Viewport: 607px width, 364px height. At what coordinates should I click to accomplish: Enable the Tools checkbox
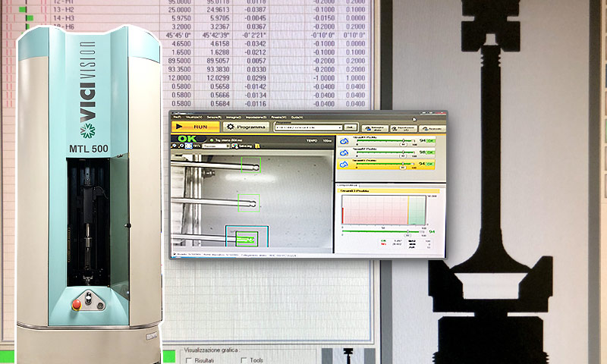[242, 359]
